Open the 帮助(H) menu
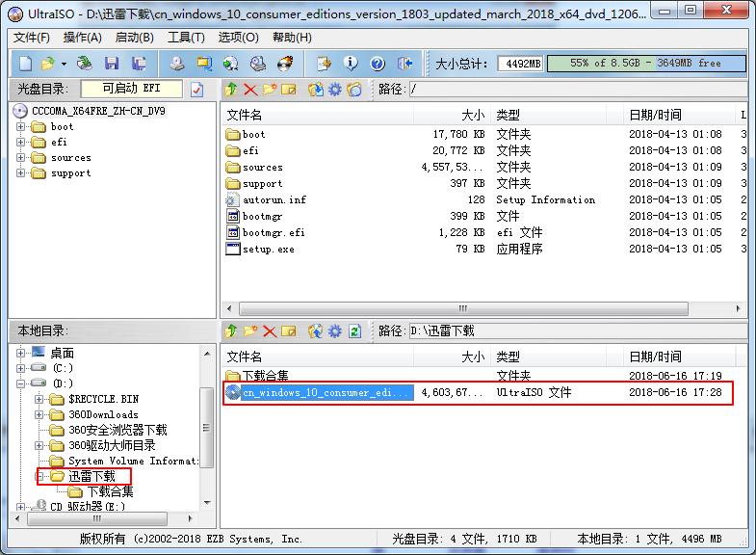The width and height of the screenshot is (756, 555). [x=292, y=38]
